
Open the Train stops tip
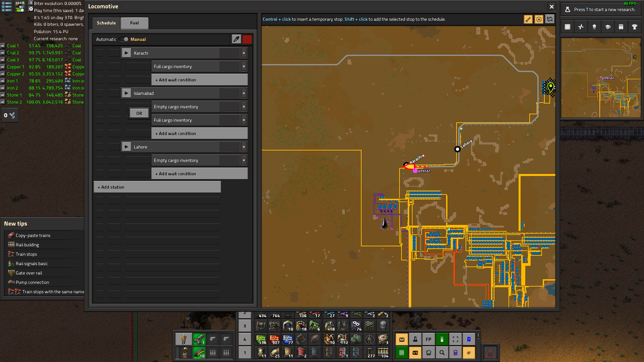(44, 254)
